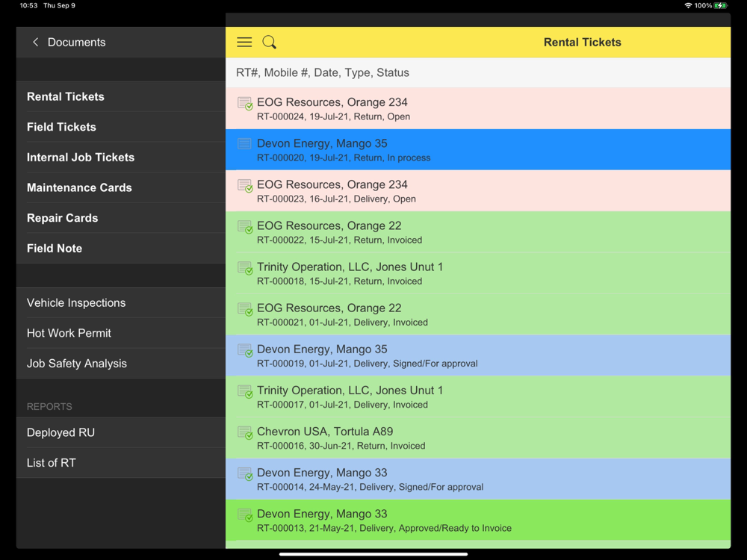Click ticket icon for RT-000023
747x560 pixels.
point(245,186)
